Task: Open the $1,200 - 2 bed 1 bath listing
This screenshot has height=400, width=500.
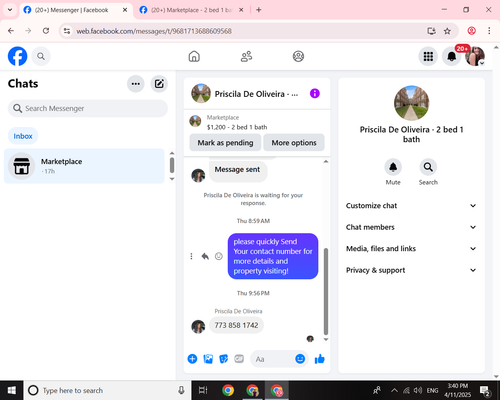Action: click(x=237, y=127)
